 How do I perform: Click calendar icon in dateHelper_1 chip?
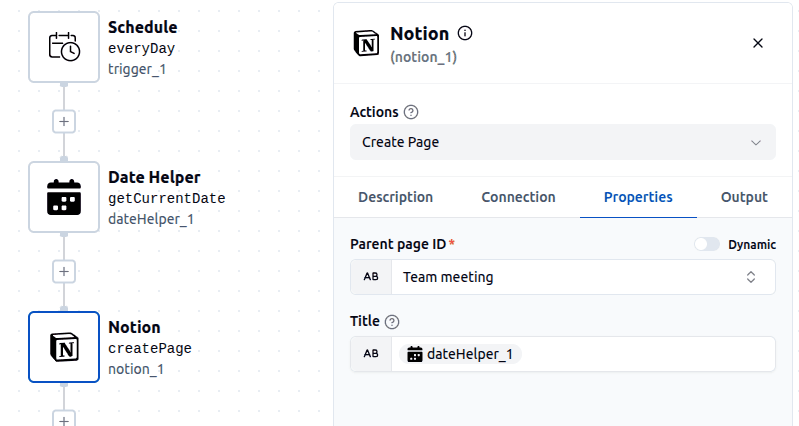point(415,354)
